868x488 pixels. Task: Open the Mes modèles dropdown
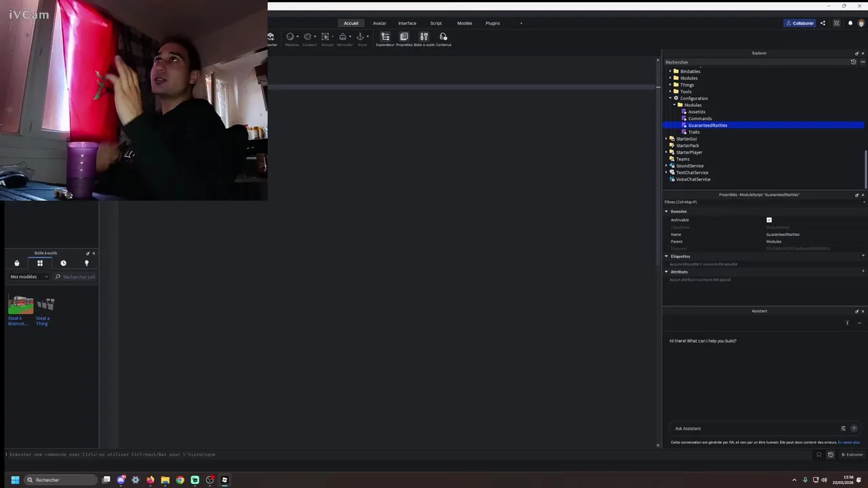tap(29, 277)
